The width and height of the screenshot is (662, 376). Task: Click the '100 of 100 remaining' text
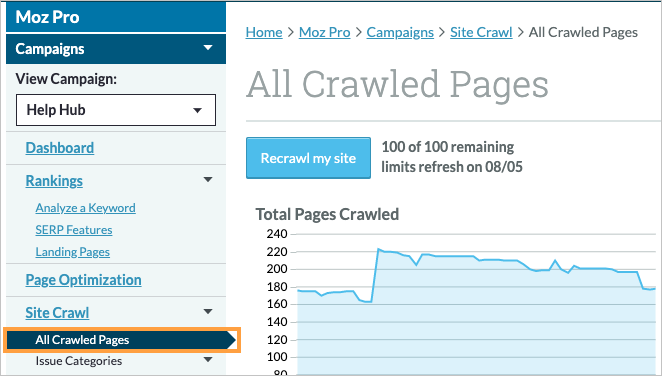448,147
